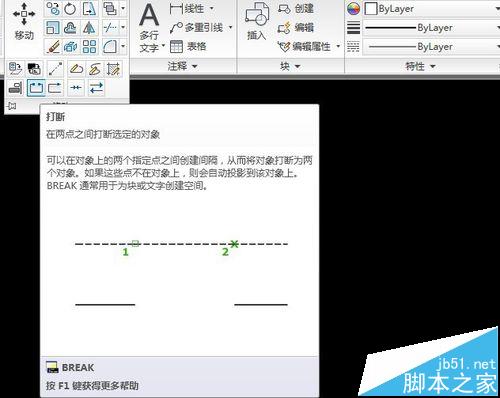Open the Trim/Extend dropdown arrow

123,28
